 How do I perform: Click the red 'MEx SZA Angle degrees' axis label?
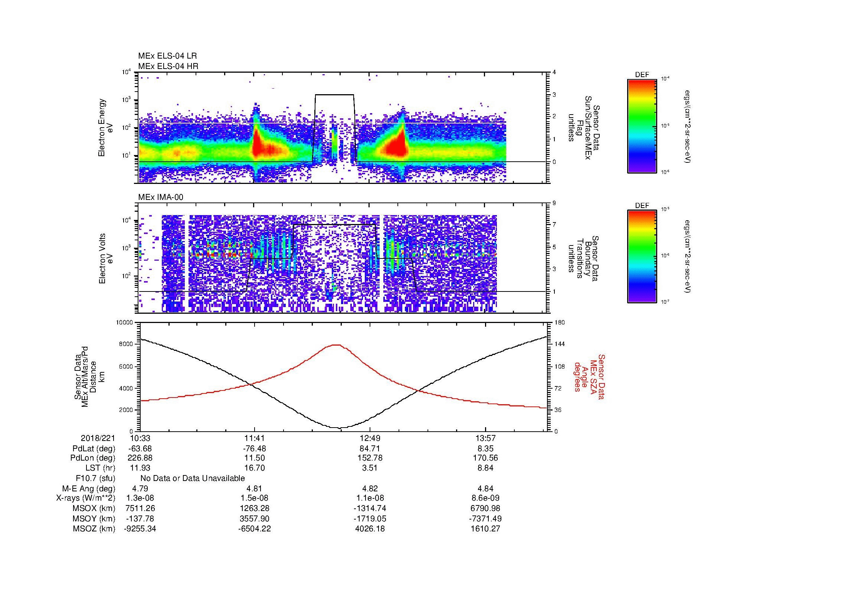pyautogui.click(x=590, y=377)
